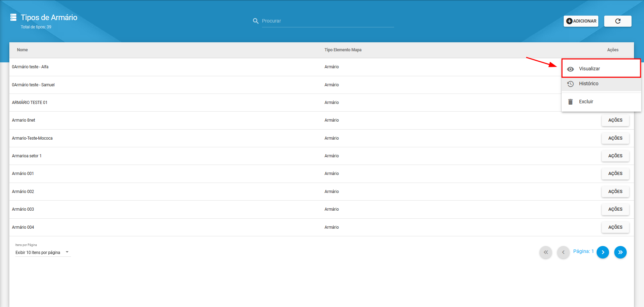This screenshot has height=307, width=644.
Task: Select Visualizar in the actions menu
Action: pos(601,69)
